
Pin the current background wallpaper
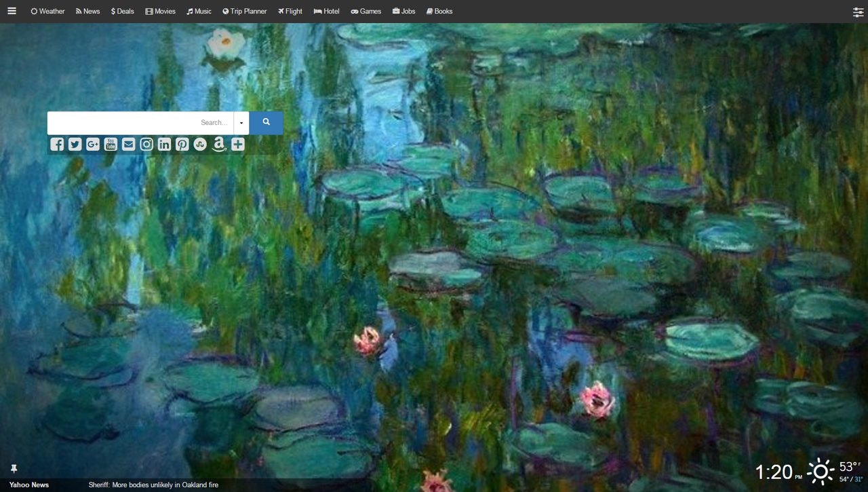tap(14, 468)
